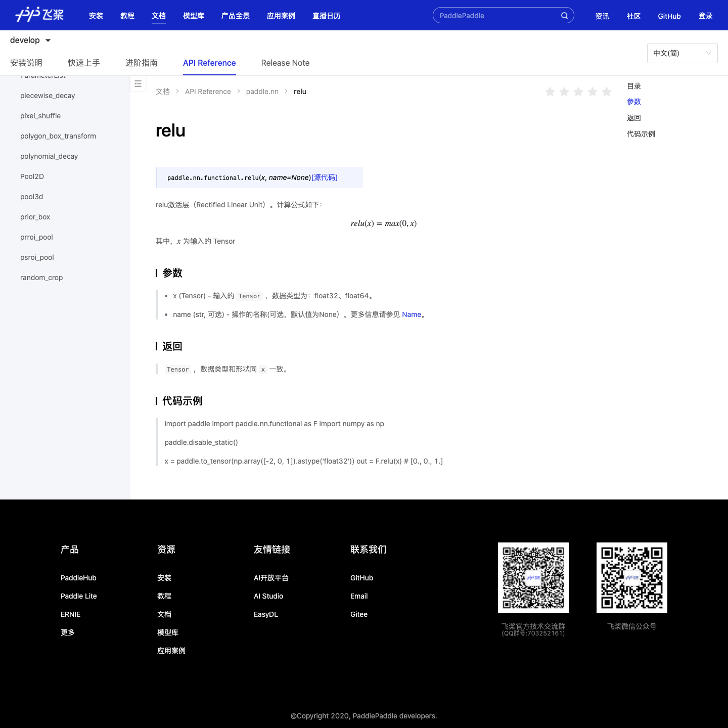Viewport: 728px width, 728px height.
Task: Rate the page three stars
Action: tap(578, 92)
